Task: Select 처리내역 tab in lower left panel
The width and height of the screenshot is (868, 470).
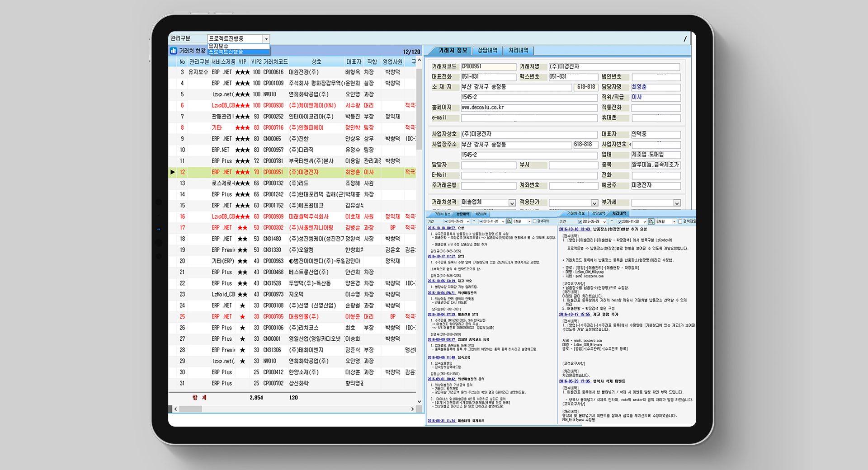Action: (481, 214)
